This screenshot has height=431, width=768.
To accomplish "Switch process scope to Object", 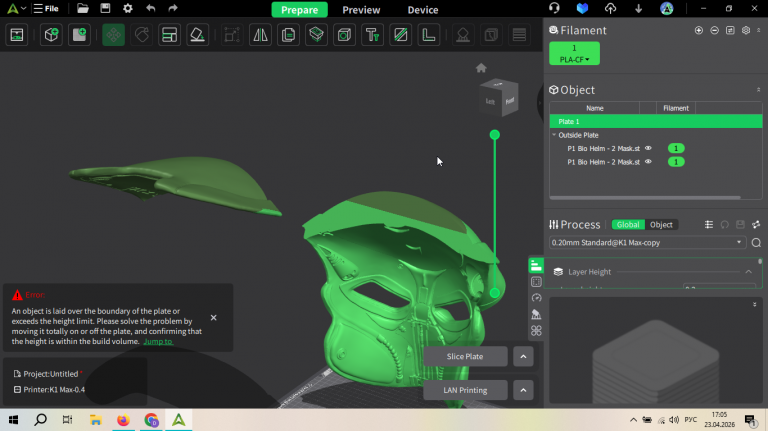I will point(662,225).
